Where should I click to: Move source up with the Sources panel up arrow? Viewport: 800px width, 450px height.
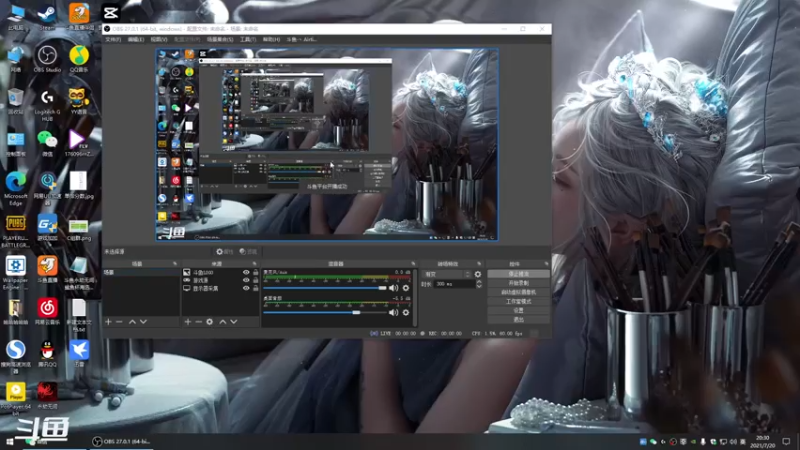[223, 322]
